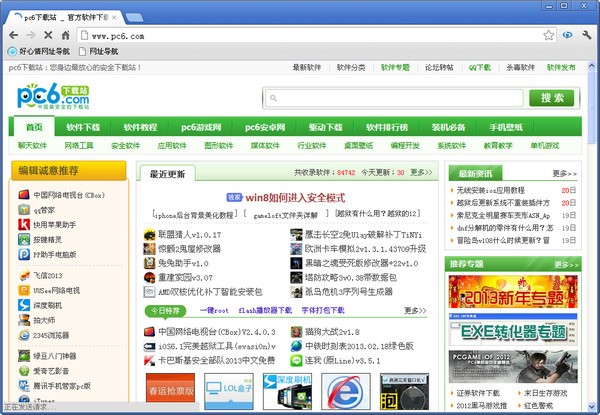The height and width of the screenshot is (415, 600).
Task: Open 欧洲卡车模拟2 升级 link
Action: pos(365,249)
